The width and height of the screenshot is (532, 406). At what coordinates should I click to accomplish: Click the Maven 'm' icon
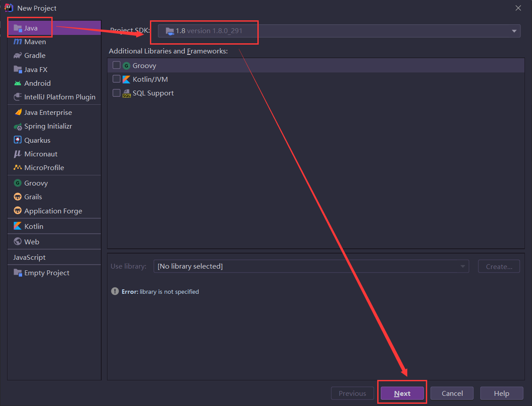[18, 42]
